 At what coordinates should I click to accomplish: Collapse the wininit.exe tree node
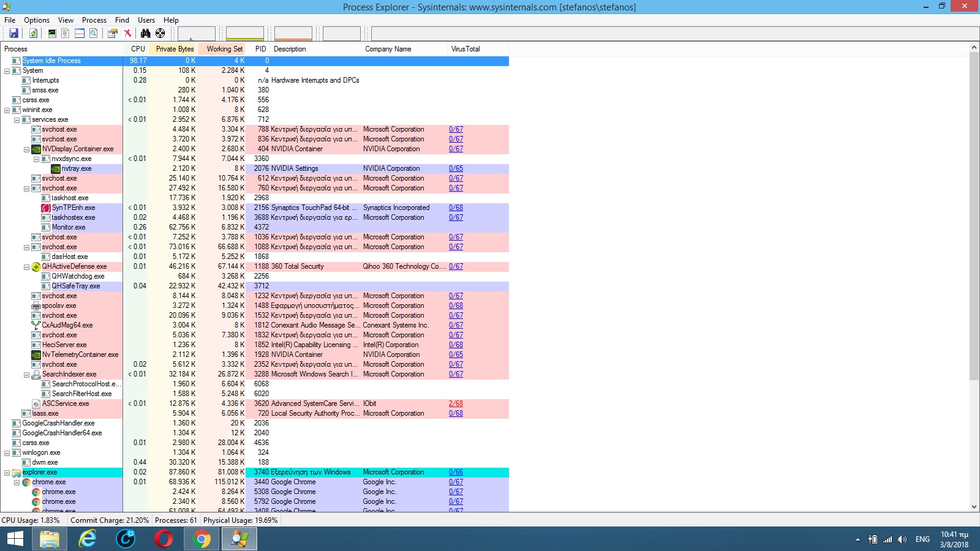[7, 110]
